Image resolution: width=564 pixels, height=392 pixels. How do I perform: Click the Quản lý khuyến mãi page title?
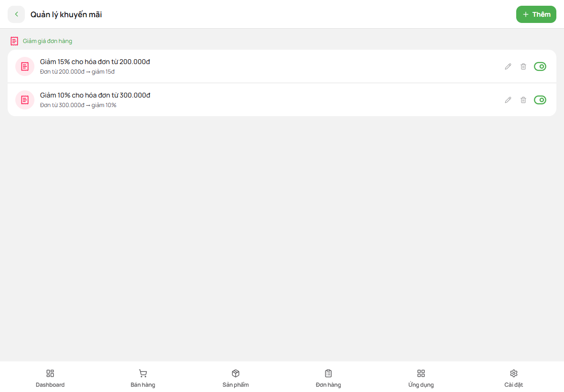point(66,14)
